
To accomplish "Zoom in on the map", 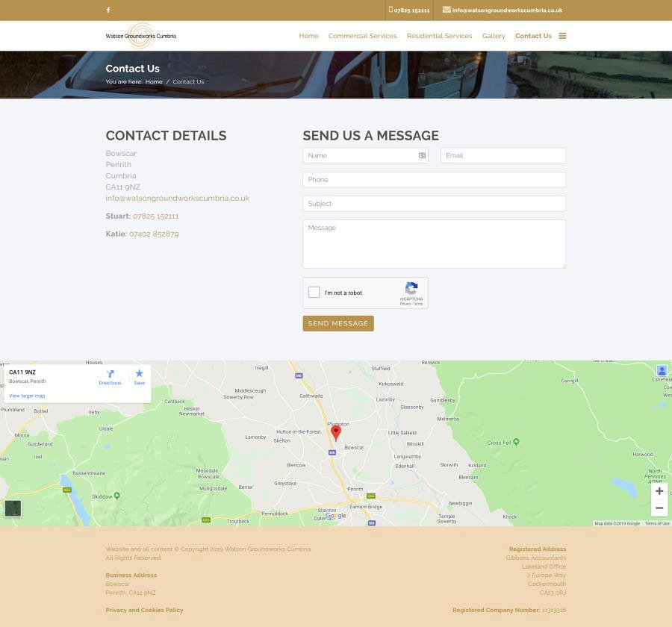I will 659,491.
